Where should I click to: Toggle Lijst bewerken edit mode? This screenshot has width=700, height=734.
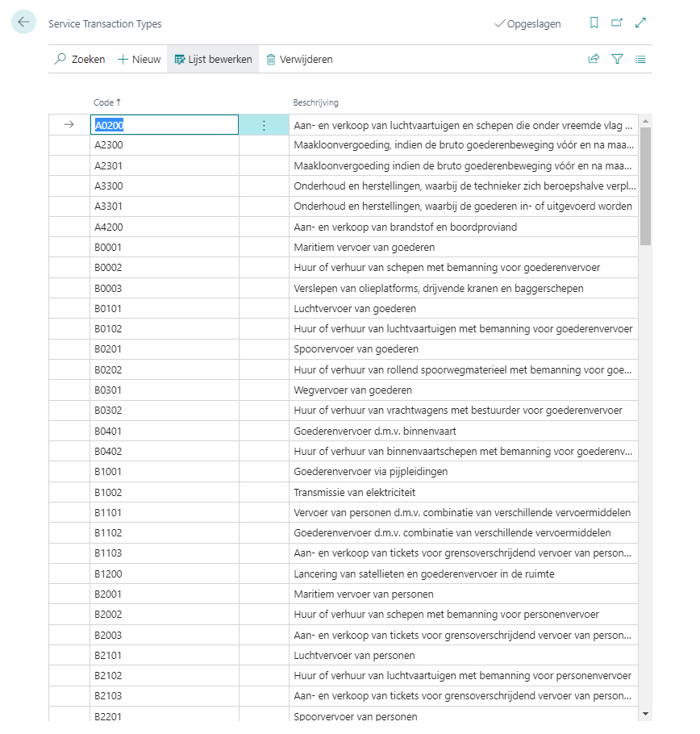point(213,59)
